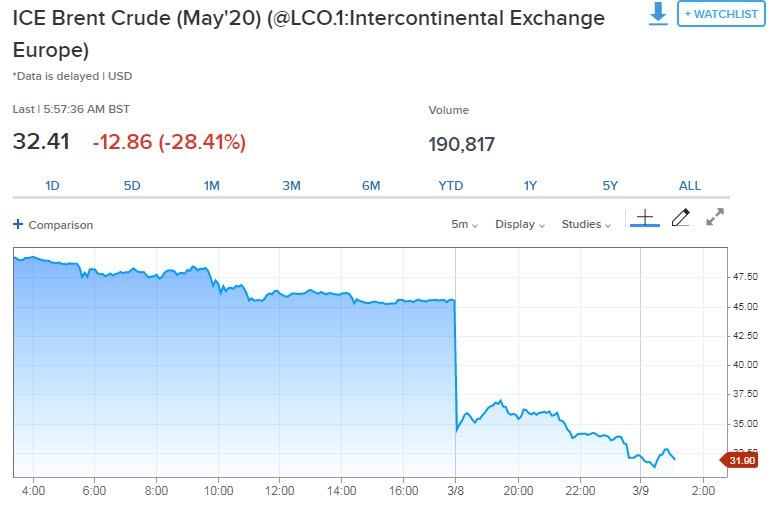Click the 3/8 date marker on chart

[x=456, y=491]
